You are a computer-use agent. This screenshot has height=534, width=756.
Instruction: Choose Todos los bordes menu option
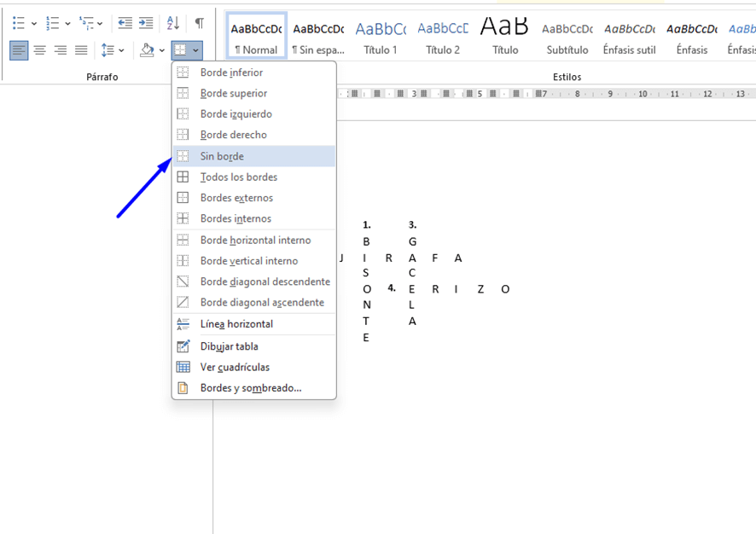click(239, 177)
